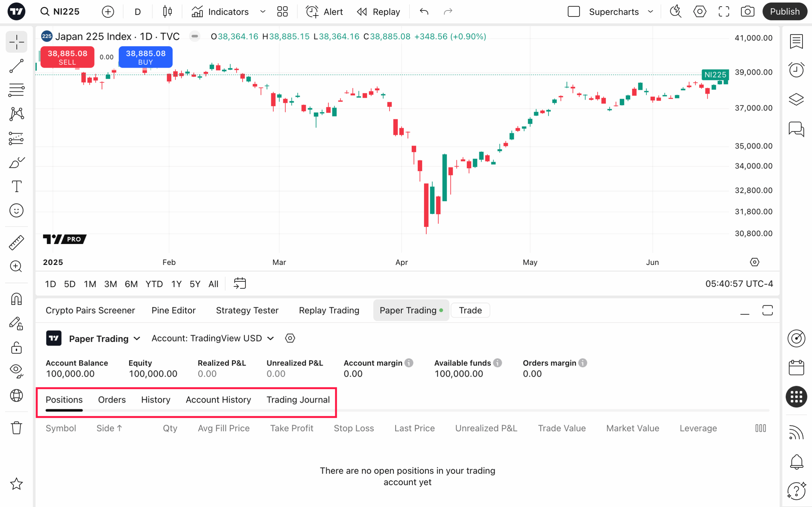
Task: Lock all drawings with the lock icon
Action: 16,348
